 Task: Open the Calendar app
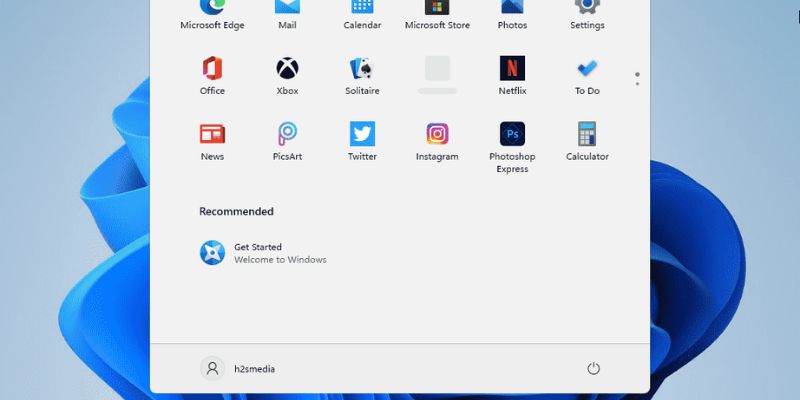(362, 15)
